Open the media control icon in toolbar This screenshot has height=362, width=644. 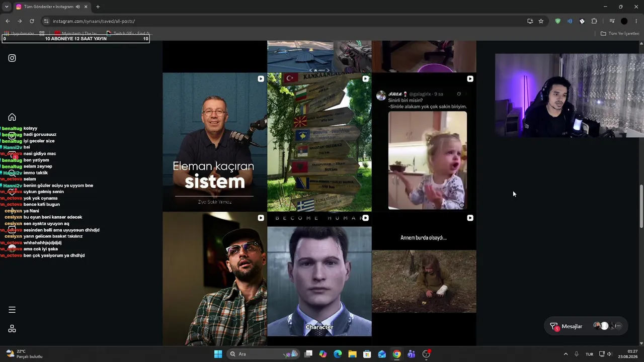coord(612,21)
